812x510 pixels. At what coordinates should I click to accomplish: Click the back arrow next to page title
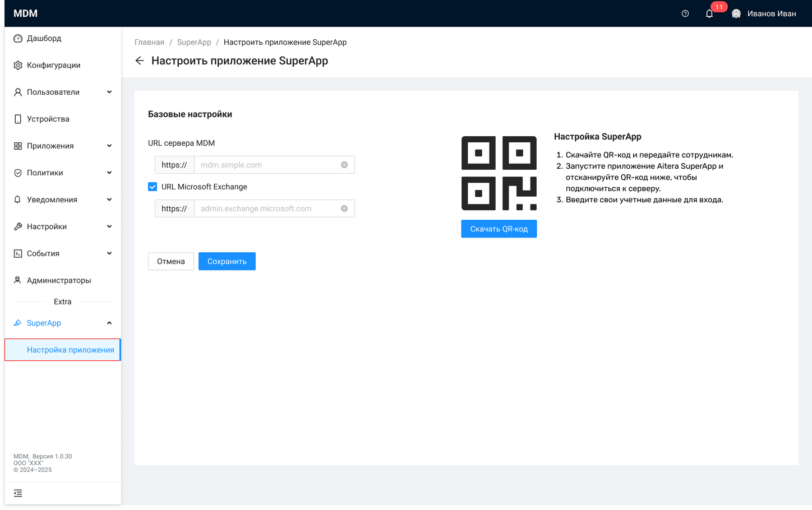pos(140,61)
